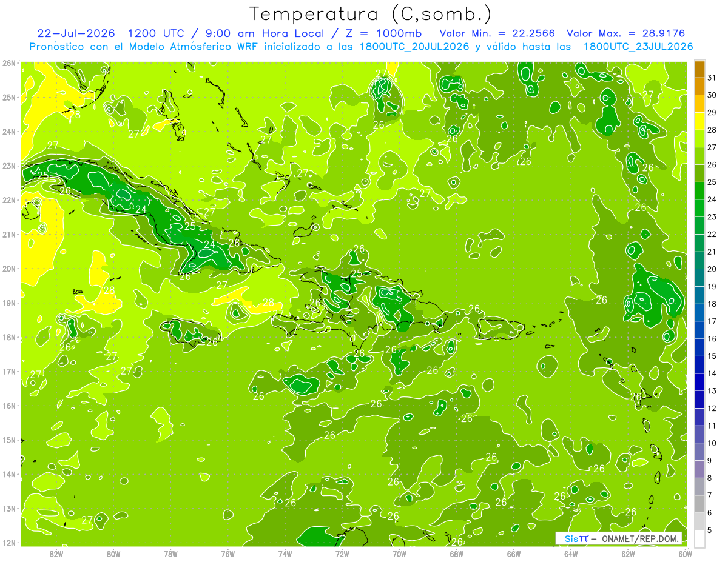Screen dimensions: 728x562
Task: Click the orange legend swatch above 31
Action: click(699, 69)
